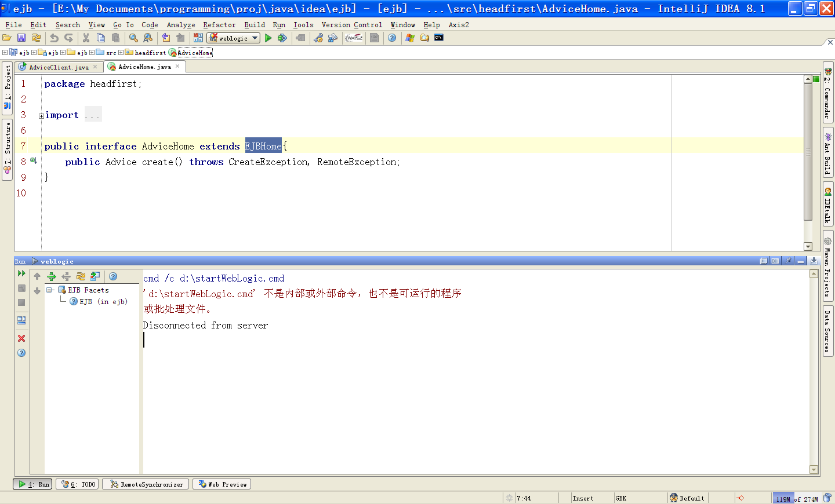Click console scrollbar down arrow
The height and width of the screenshot is (504, 835).
(814, 470)
